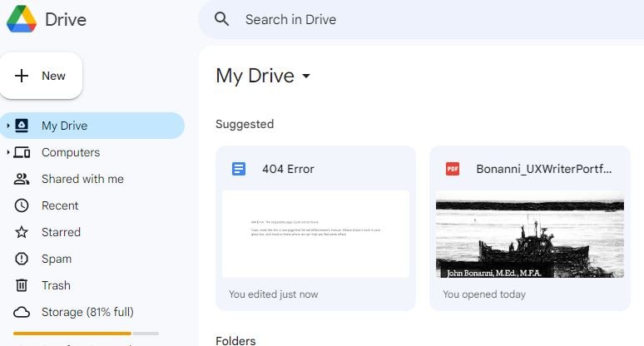Open Trash section

56,285
